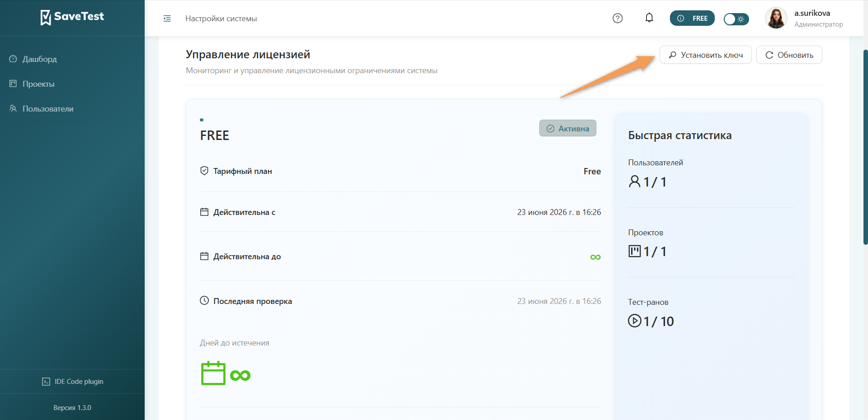The image size is (868, 420).
Task: Click the user avatar picture
Action: pos(776,19)
